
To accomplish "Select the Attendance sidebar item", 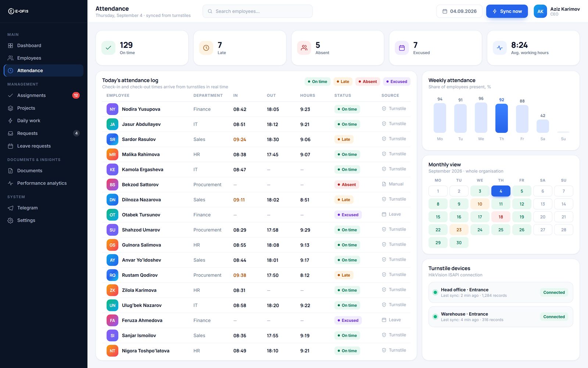I will (43, 71).
